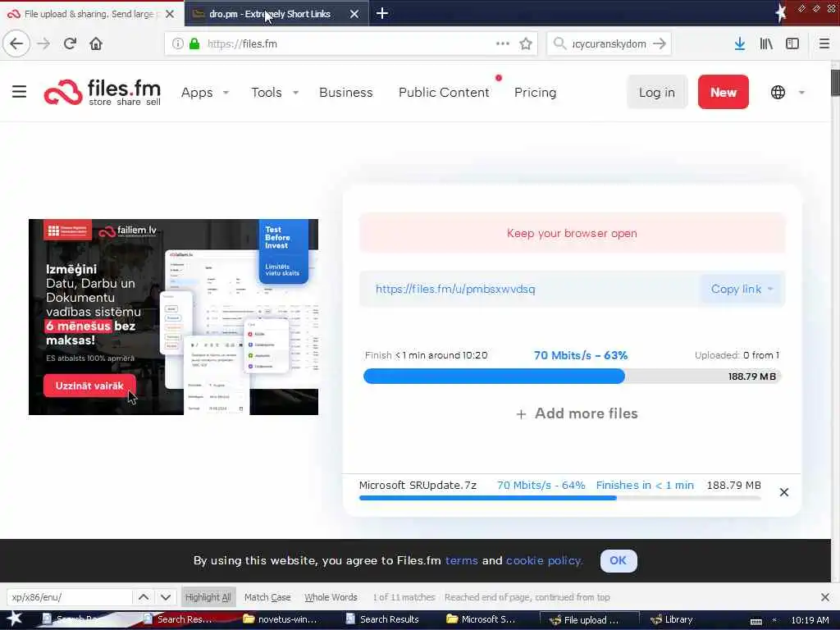
Task: Cancel the Microsoft SRUpdate.7z upload
Action: tap(783, 492)
